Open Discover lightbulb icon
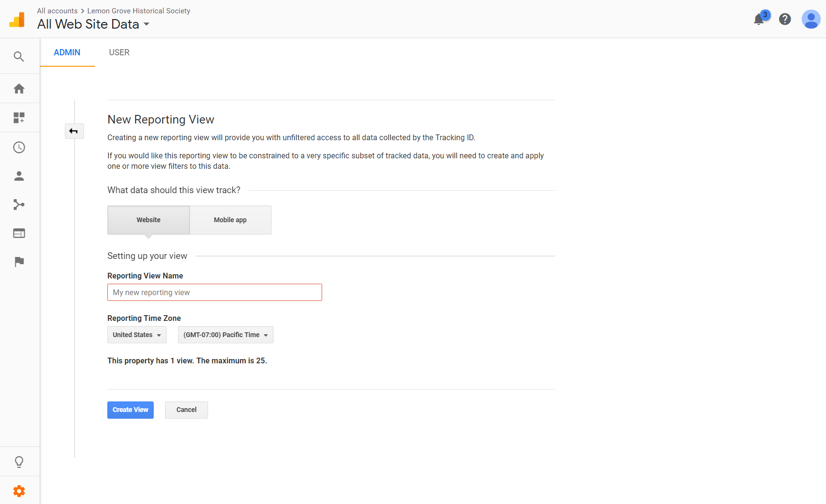This screenshot has height=504, width=826. click(19, 462)
